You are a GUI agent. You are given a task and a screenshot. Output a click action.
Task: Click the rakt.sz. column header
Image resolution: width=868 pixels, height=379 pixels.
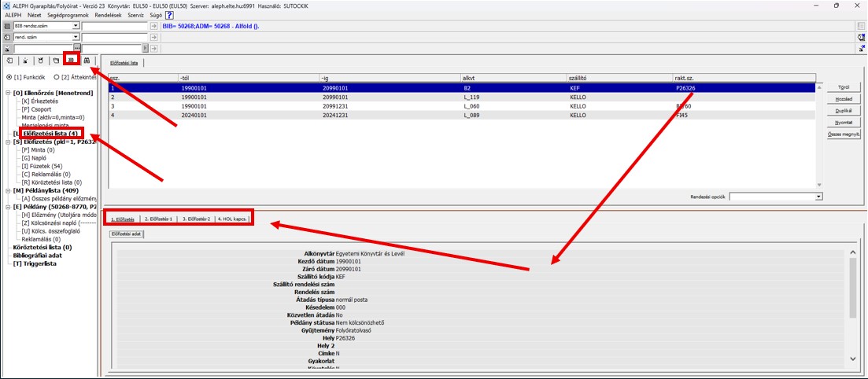pyautogui.click(x=744, y=78)
